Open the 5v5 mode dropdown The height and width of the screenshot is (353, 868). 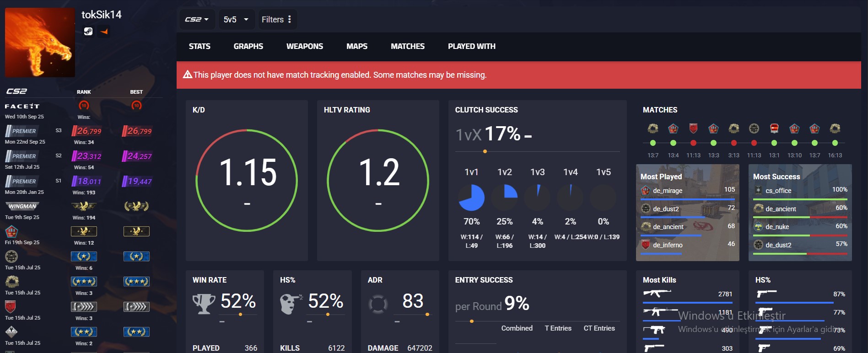pos(236,19)
